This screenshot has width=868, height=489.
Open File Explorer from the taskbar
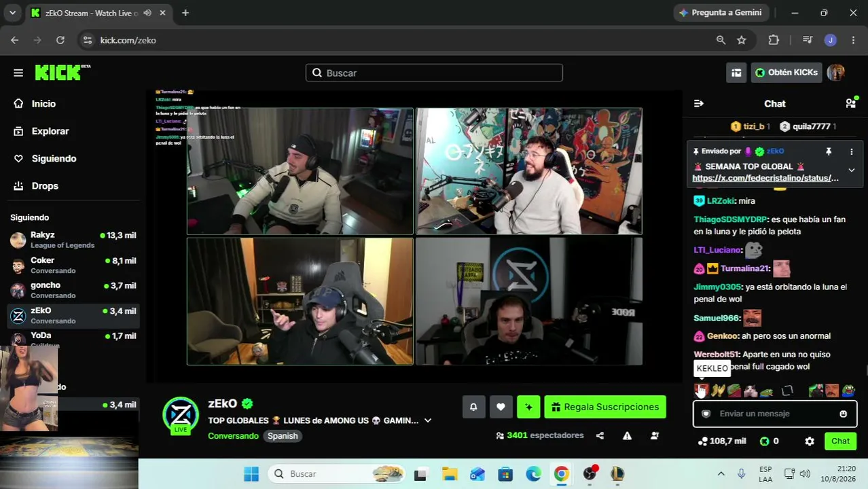[x=449, y=474]
